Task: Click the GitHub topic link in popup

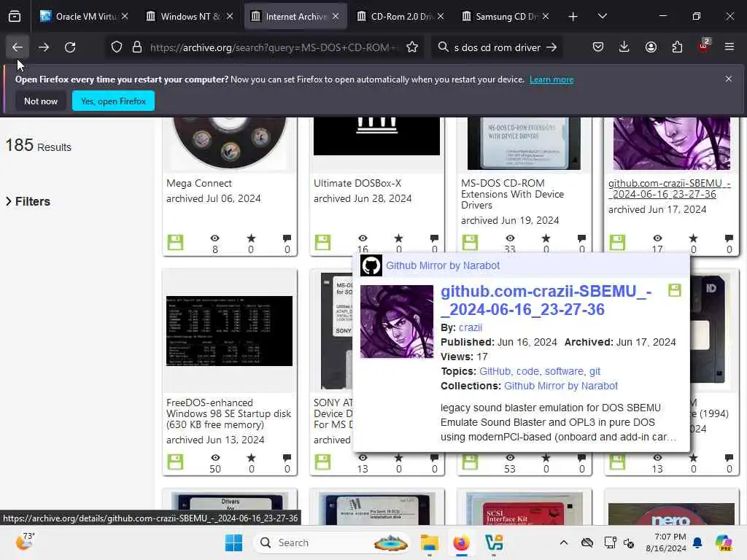Action: (495, 371)
